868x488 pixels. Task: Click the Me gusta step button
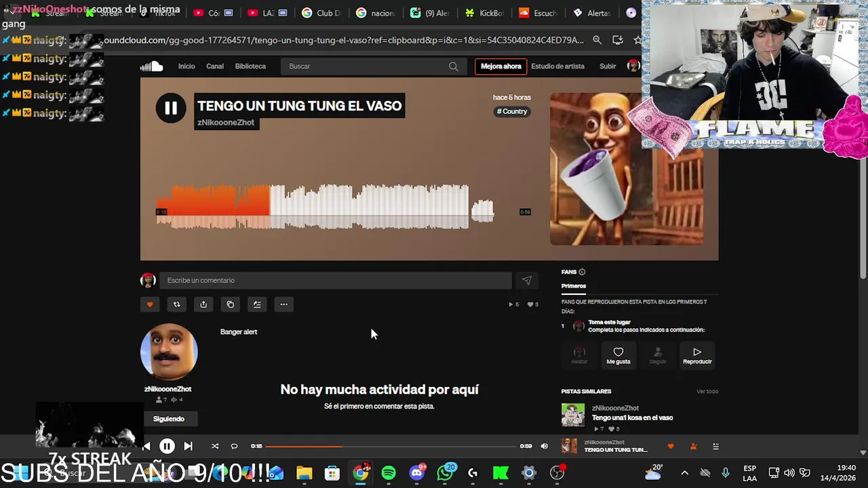(618, 354)
